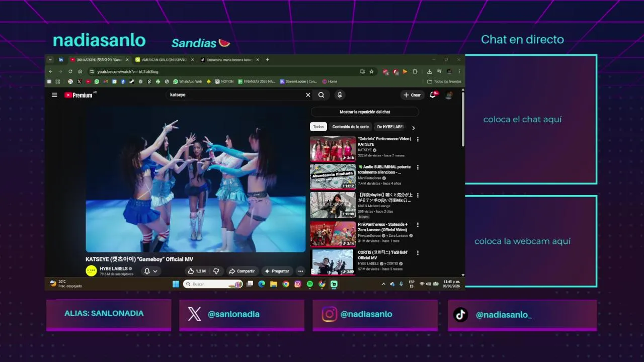
Task: Like the Gameboy video (1.2 M)
Action: click(x=197, y=271)
